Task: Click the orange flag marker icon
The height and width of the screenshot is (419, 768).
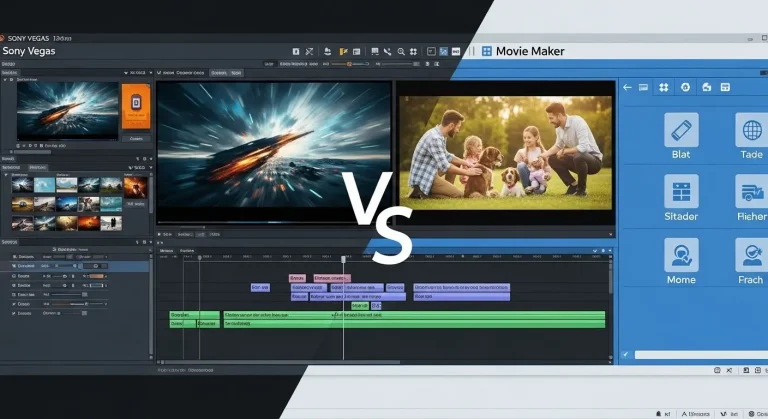Action: point(343,51)
